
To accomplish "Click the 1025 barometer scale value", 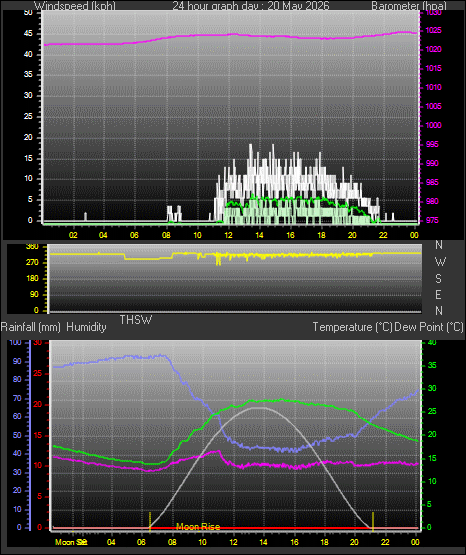I will [x=433, y=30].
